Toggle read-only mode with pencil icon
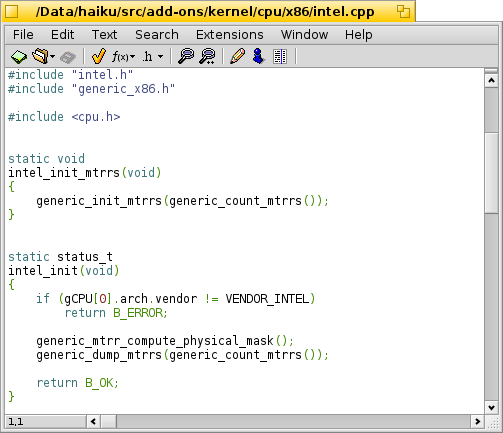Viewport: 503px width, 433px height. coord(237,56)
